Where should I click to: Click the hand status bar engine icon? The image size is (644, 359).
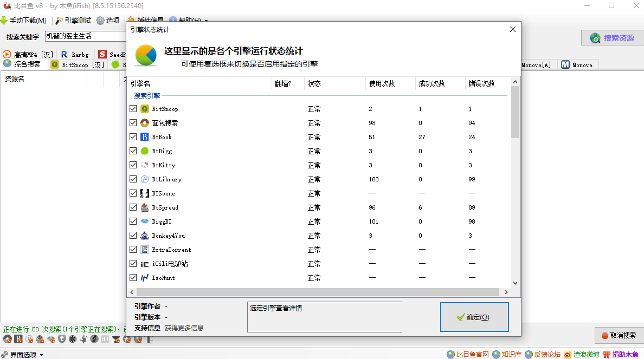(x=83, y=339)
